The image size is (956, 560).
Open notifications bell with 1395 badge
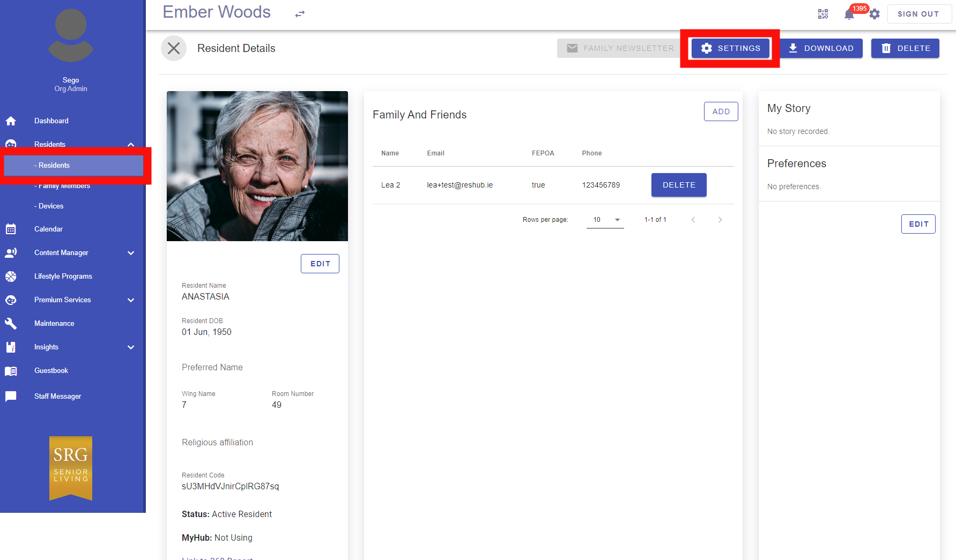point(849,14)
